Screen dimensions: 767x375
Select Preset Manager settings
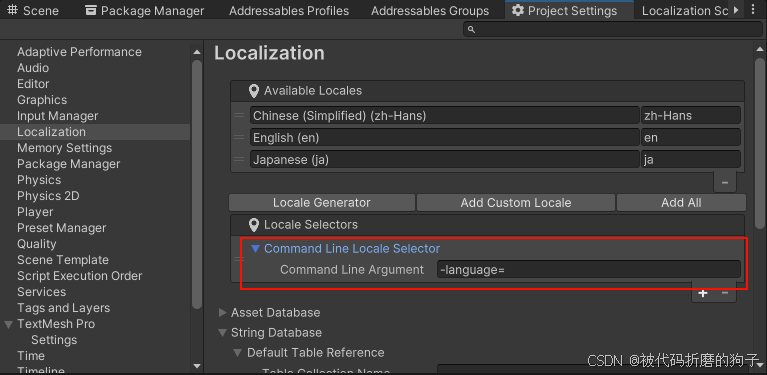[x=62, y=228]
